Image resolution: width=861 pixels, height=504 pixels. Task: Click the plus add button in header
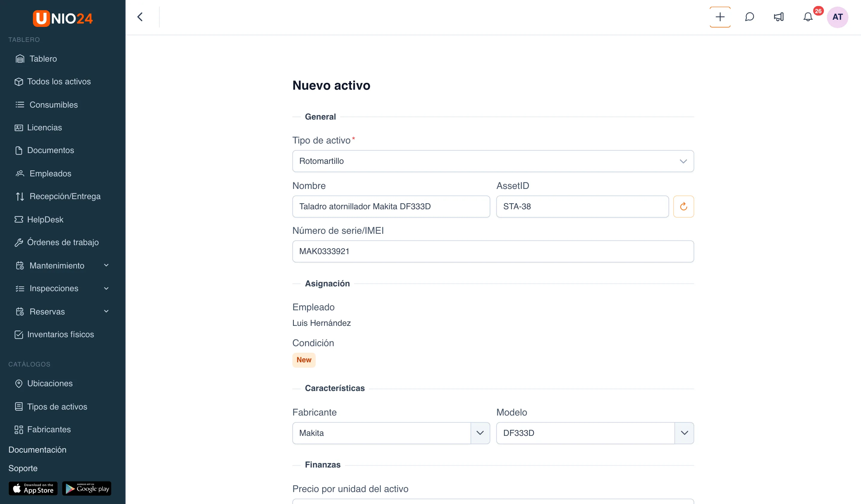[x=720, y=17]
